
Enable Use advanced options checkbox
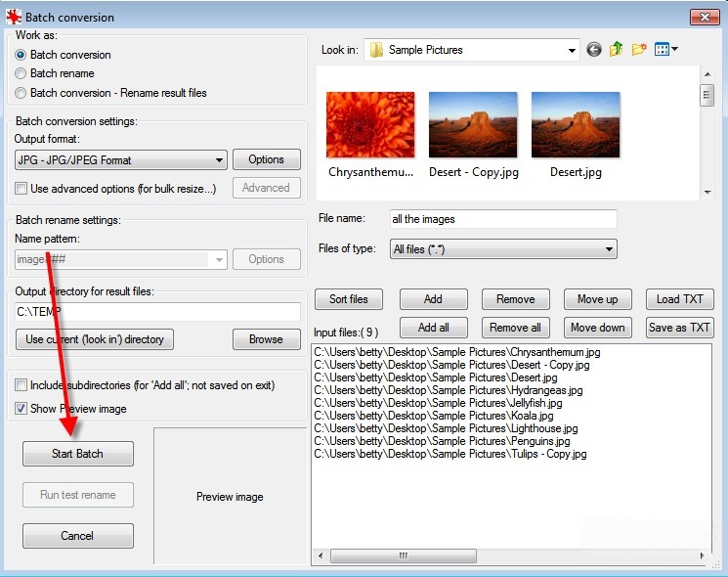tap(21, 188)
